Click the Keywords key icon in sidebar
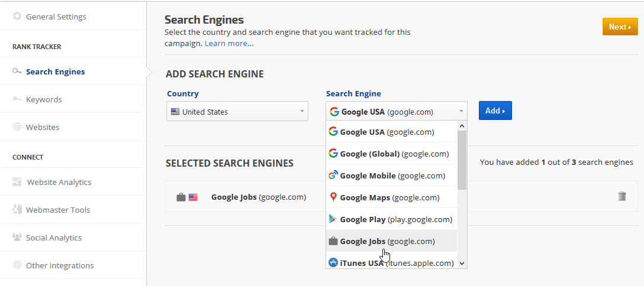The width and height of the screenshot is (644, 286). tap(17, 99)
